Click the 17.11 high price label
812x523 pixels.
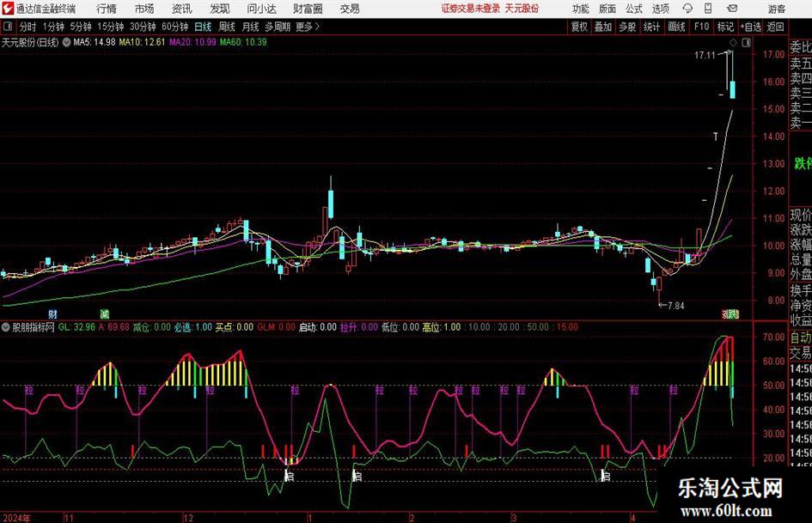click(705, 55)
